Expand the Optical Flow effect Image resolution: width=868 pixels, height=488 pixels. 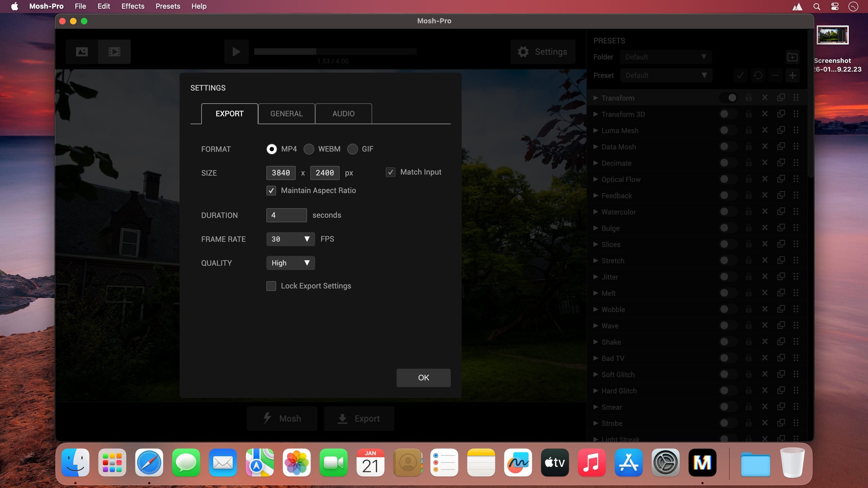[596, 179]
